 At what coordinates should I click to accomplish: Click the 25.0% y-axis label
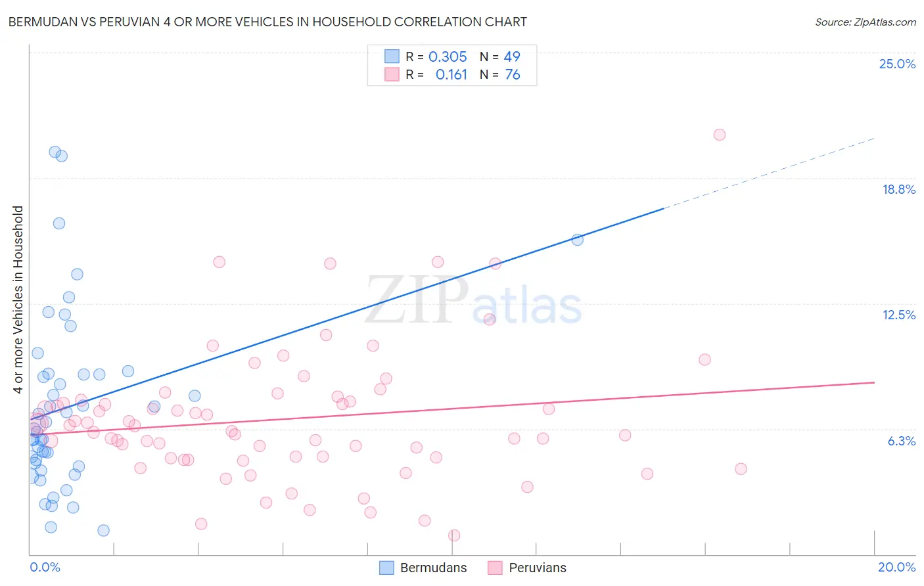(897, 64)
